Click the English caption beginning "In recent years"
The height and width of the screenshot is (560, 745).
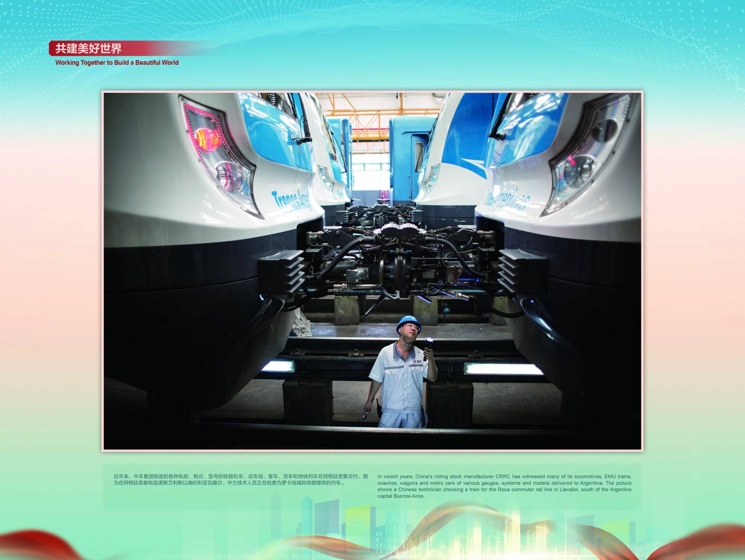click(x=504, y=486)
